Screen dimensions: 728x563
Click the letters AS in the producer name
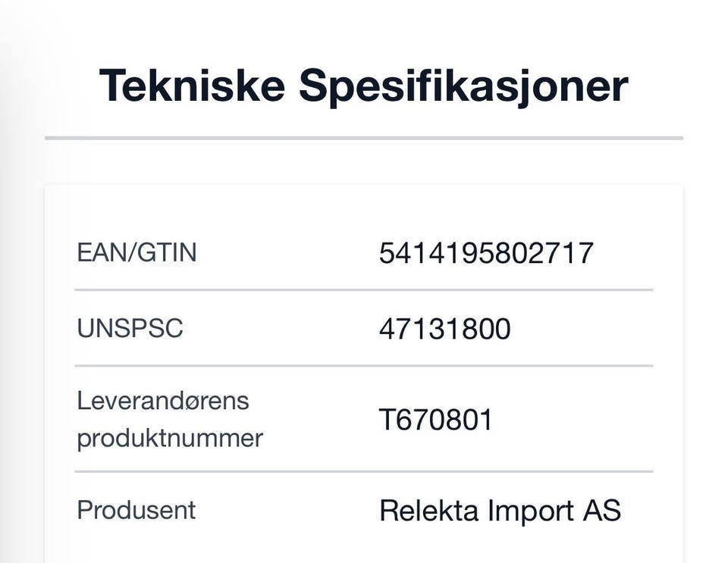point(602,511)
